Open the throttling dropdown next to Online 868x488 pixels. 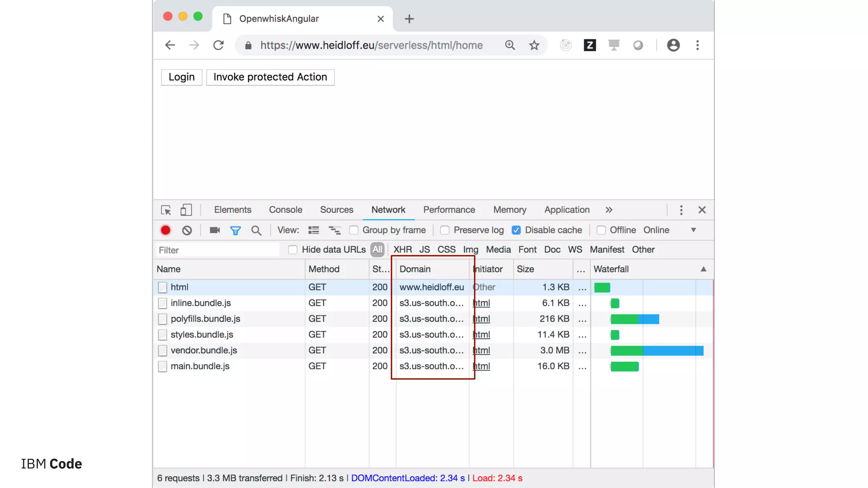[x=693, y=230]
